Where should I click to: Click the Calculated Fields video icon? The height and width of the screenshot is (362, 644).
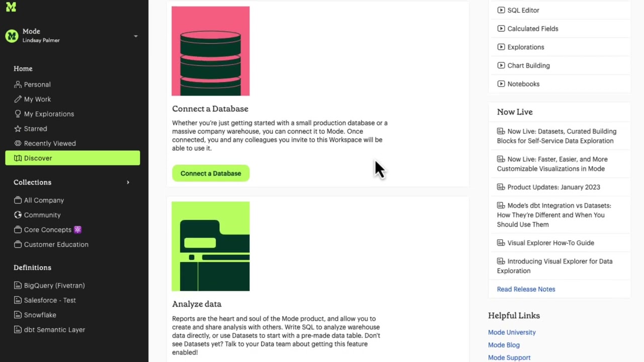point(501,29)
